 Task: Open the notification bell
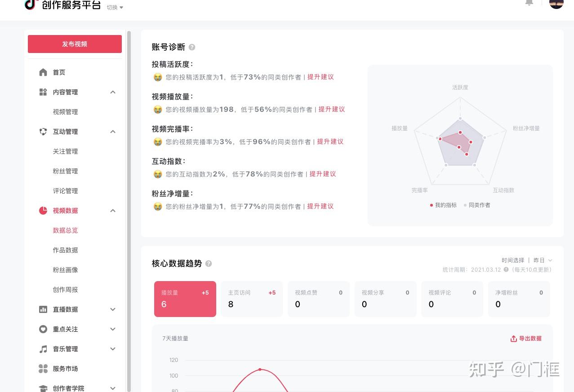529,2
